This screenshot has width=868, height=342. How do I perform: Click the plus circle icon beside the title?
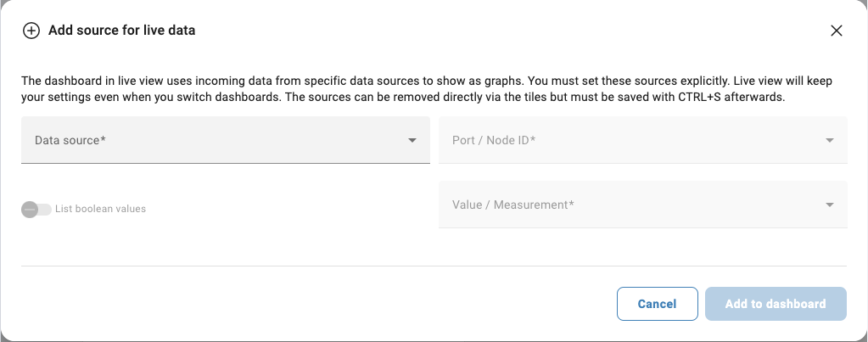[31, 31]
